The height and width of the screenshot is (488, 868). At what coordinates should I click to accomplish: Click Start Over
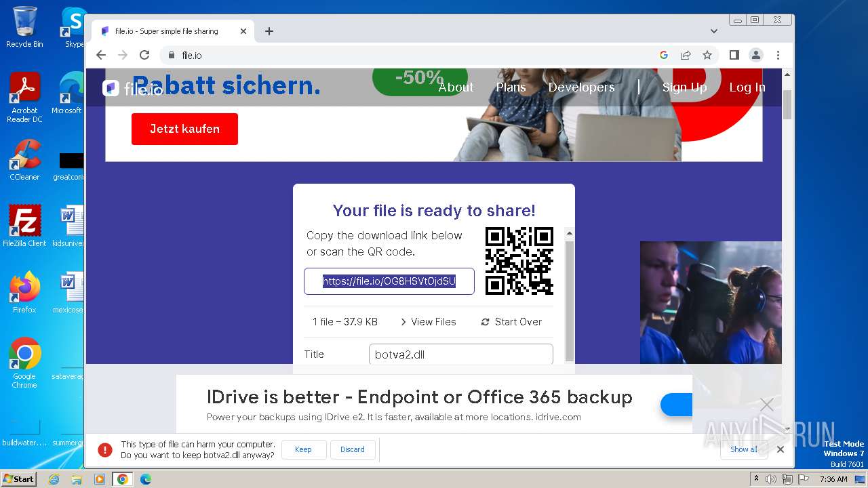(511, 322)
